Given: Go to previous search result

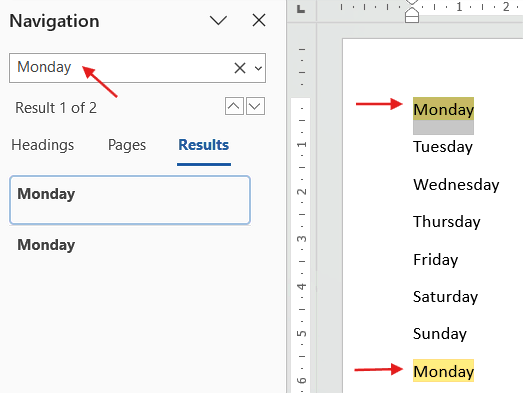Looking at the screenshot, I should (x=234, y=106).
